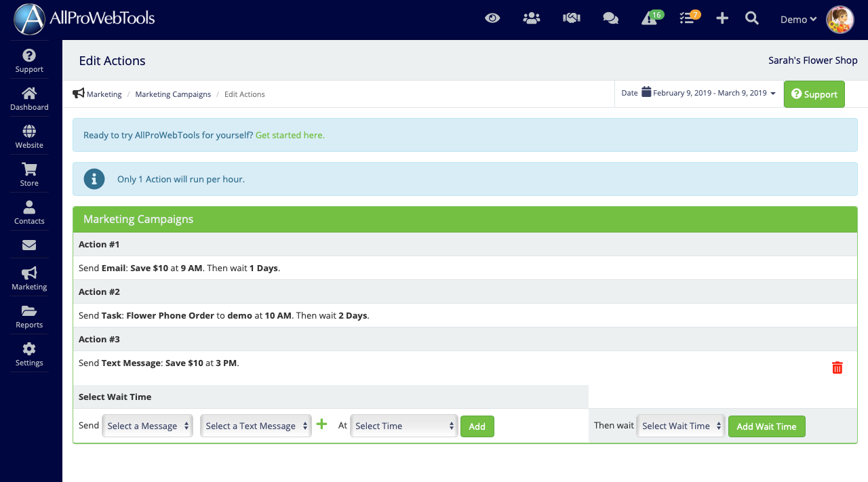Click the Marketing Campaigns green panel header

coord(465,220)
